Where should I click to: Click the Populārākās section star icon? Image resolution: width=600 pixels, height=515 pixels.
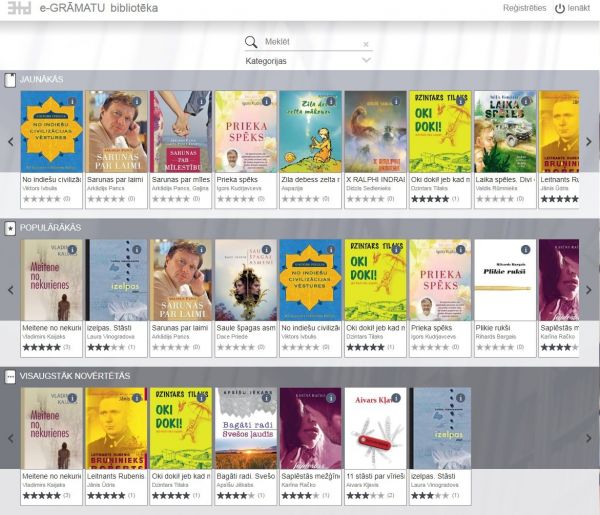click(10, 228)
